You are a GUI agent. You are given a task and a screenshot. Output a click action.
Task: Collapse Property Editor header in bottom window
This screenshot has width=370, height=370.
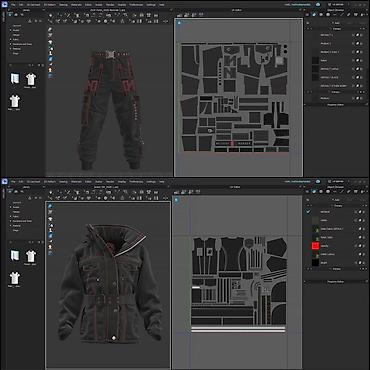[336, 282]
